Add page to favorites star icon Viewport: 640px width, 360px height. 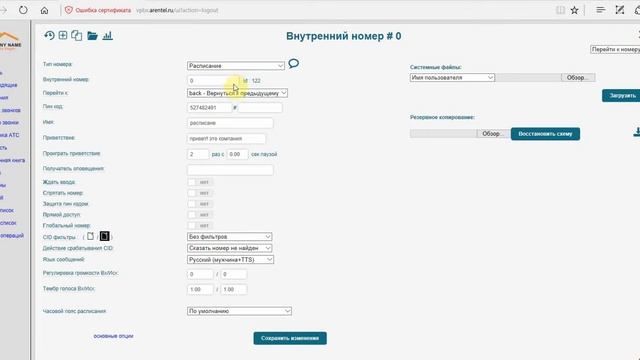tap(574, 10)
